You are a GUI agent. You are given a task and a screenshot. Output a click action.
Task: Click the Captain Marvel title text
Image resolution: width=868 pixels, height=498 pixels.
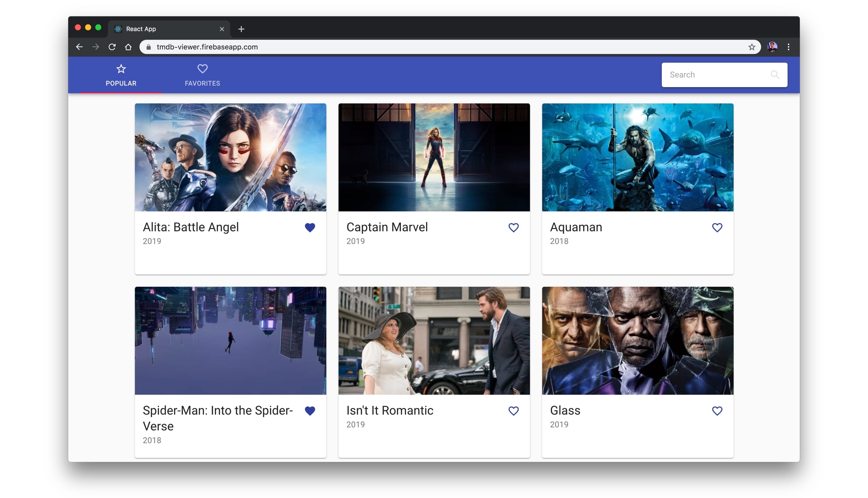pyautogui.click(x=387, y=227)
